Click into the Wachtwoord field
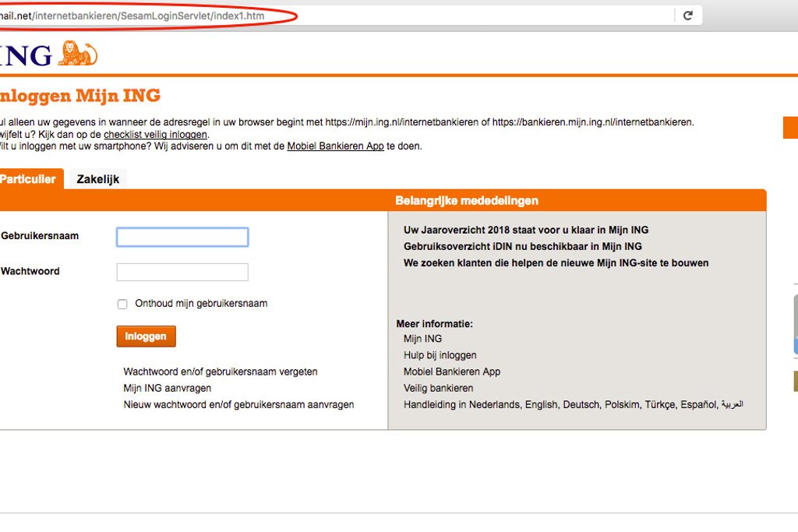Screen dimensions: 798x532 [x=182, y=272]
